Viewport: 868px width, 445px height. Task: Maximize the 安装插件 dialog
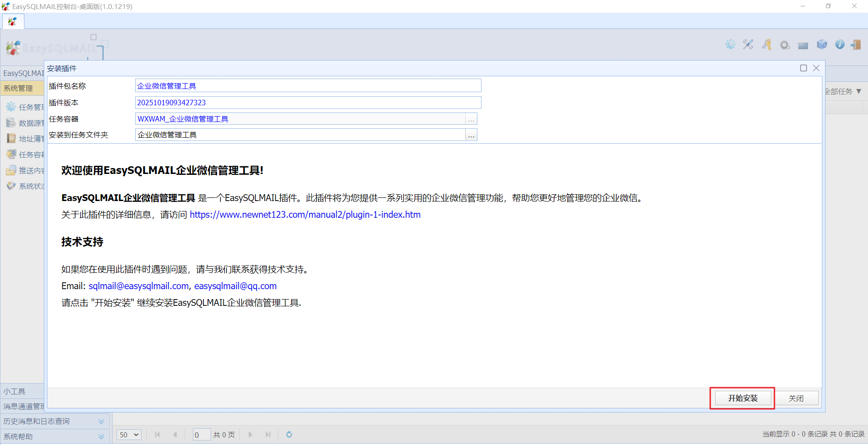pyautogui.click(x=803, y=68)
